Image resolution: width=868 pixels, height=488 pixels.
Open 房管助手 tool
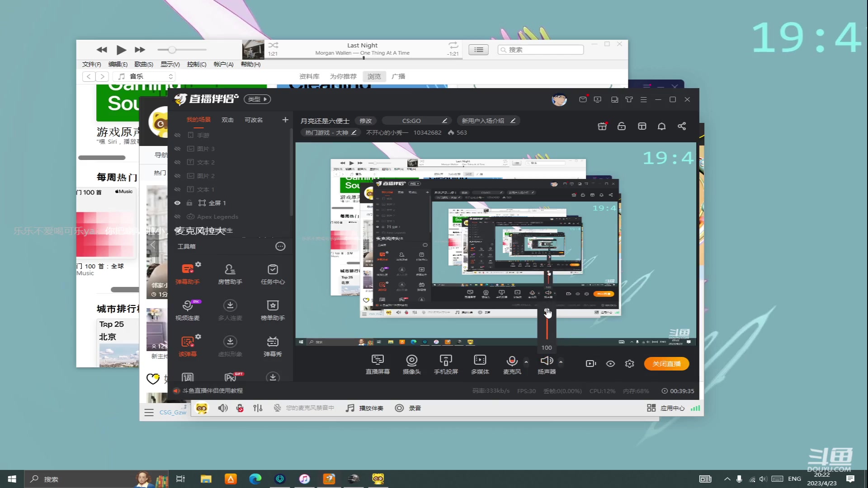point(230,273)
